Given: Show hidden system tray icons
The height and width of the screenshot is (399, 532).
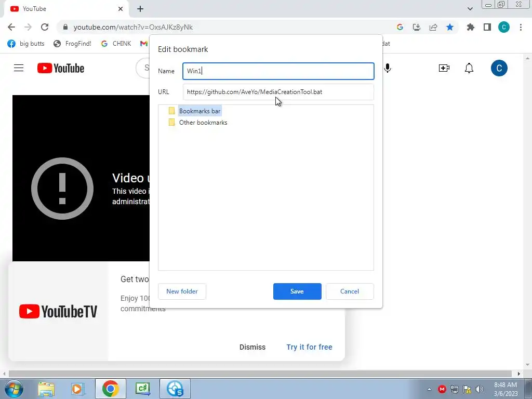Looking at the screenshot, I should click(429, 389).
